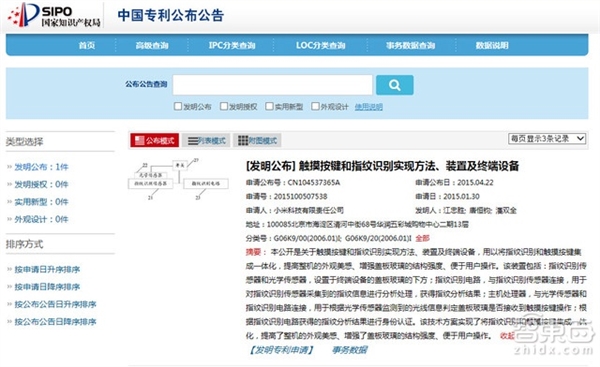
Task: Expand all classification numbers via 全部
Action: [x=422, y=238]
